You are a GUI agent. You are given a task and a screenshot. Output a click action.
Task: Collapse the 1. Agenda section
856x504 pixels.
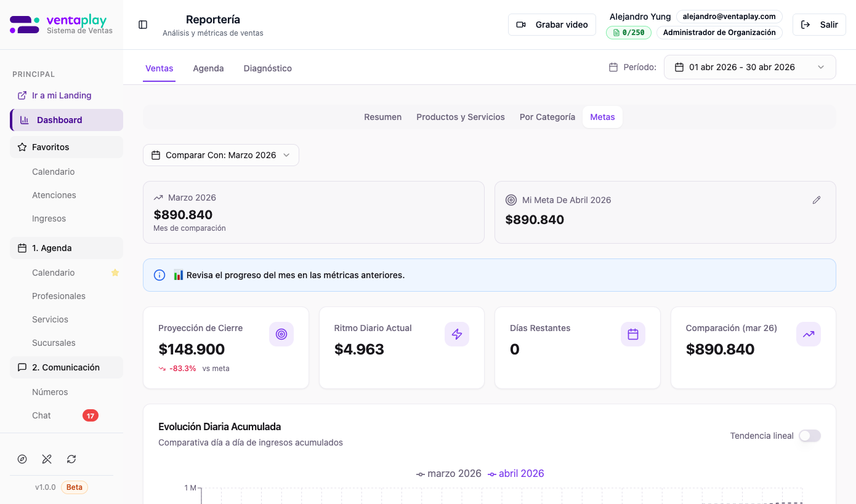pyautogui.click(x=67, y=248)
